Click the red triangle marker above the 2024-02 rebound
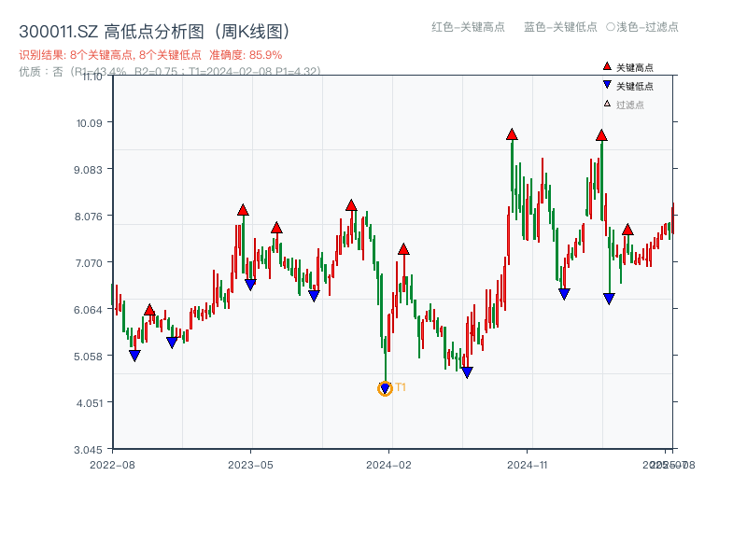Screen dimensions: 747x560 [403, 247]
